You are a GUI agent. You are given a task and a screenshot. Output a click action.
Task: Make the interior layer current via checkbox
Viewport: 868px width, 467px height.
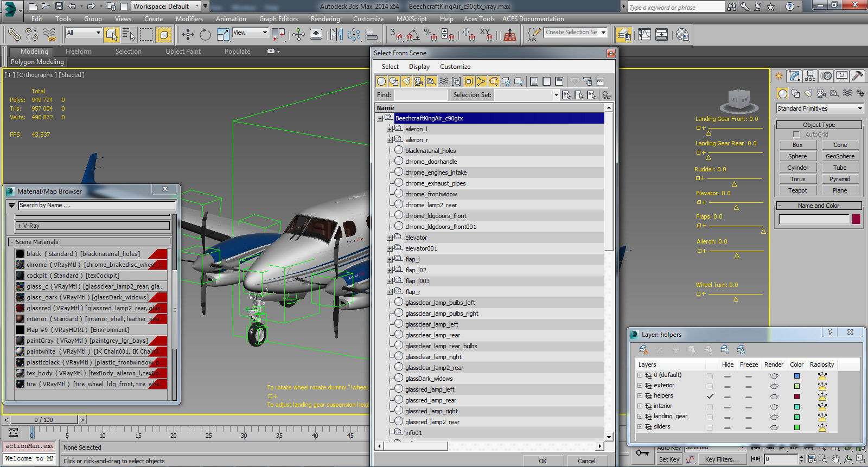click(x=710, y=407)
